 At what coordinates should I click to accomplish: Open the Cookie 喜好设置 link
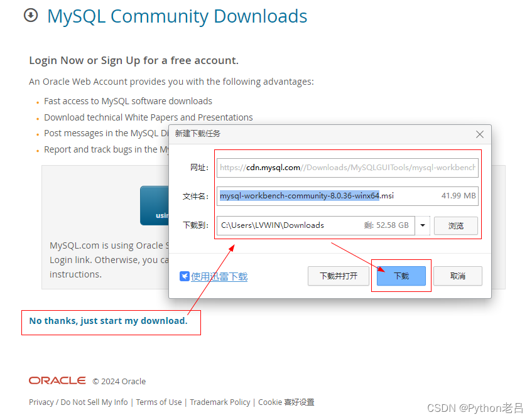286,402
